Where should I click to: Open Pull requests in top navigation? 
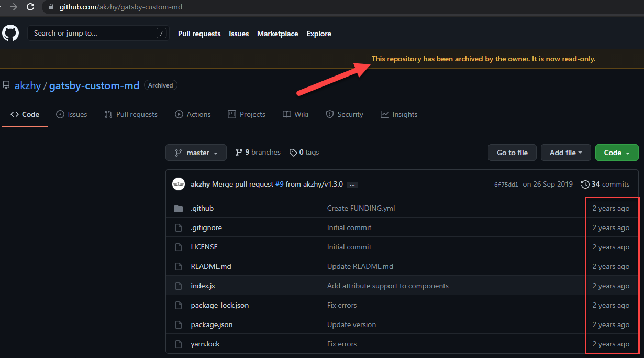[199, 34]
